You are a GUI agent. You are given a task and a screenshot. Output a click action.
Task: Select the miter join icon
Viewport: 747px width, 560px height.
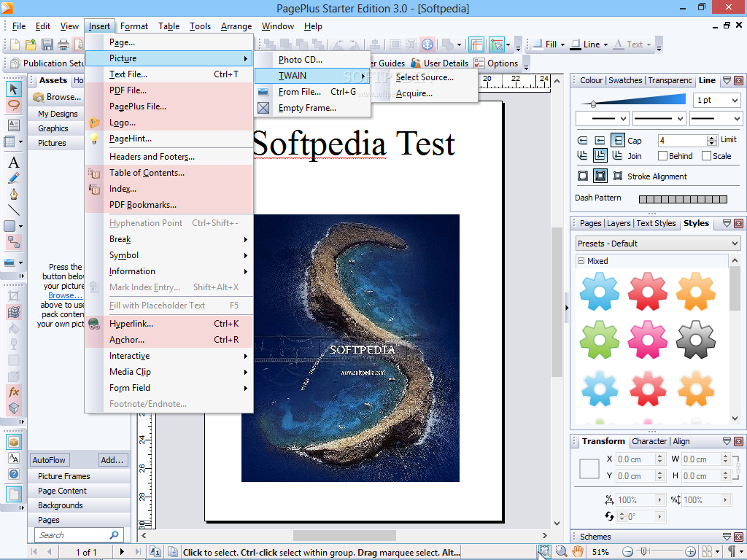click(x=600, y=156)
